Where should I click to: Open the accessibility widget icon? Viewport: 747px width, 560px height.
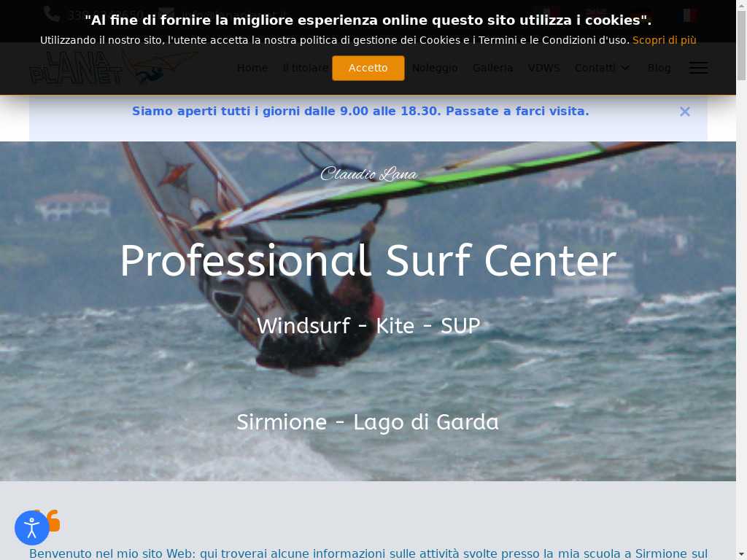pos(32,528)
